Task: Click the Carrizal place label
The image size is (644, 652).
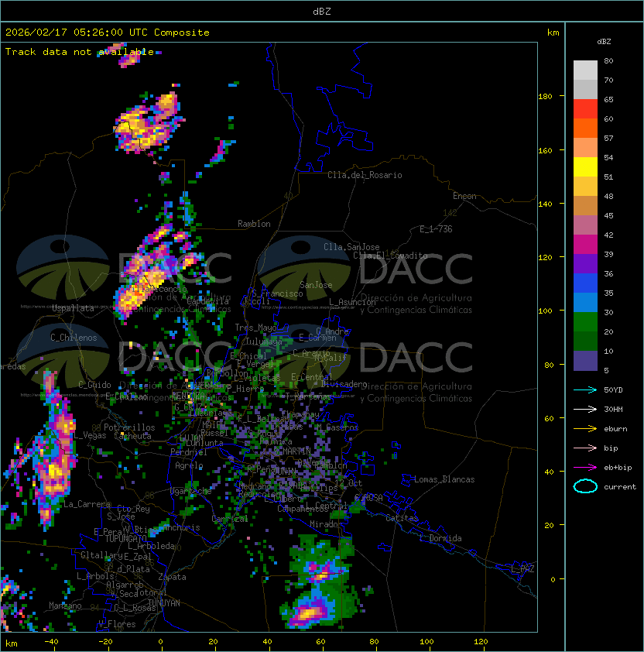Action: point(230,519)
